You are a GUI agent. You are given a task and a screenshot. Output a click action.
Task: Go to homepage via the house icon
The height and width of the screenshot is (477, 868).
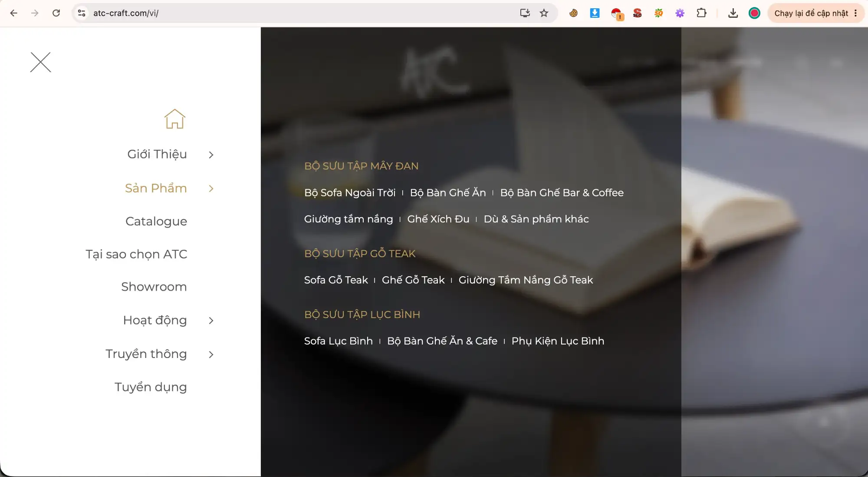(x=175, y=119)
